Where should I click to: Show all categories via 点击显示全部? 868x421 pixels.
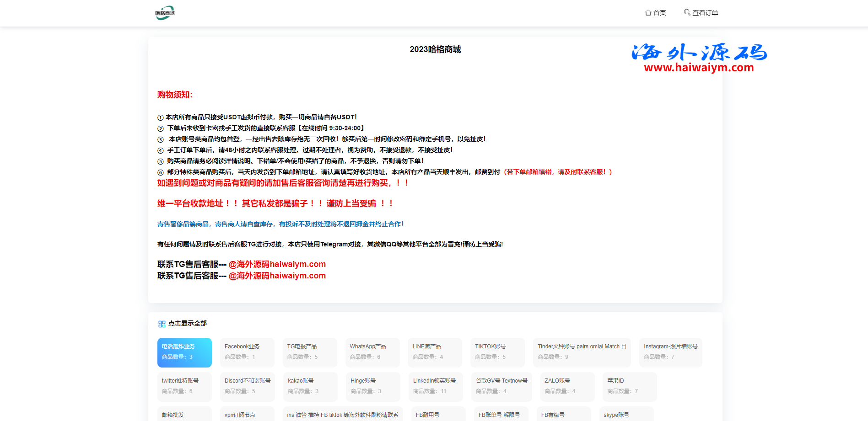coord(187,323)
